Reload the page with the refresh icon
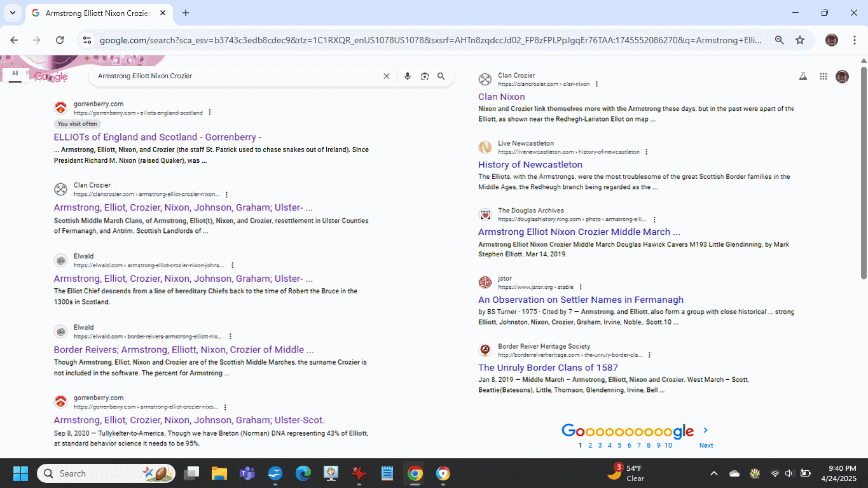868x488 pixels. [x=60, y=40]
